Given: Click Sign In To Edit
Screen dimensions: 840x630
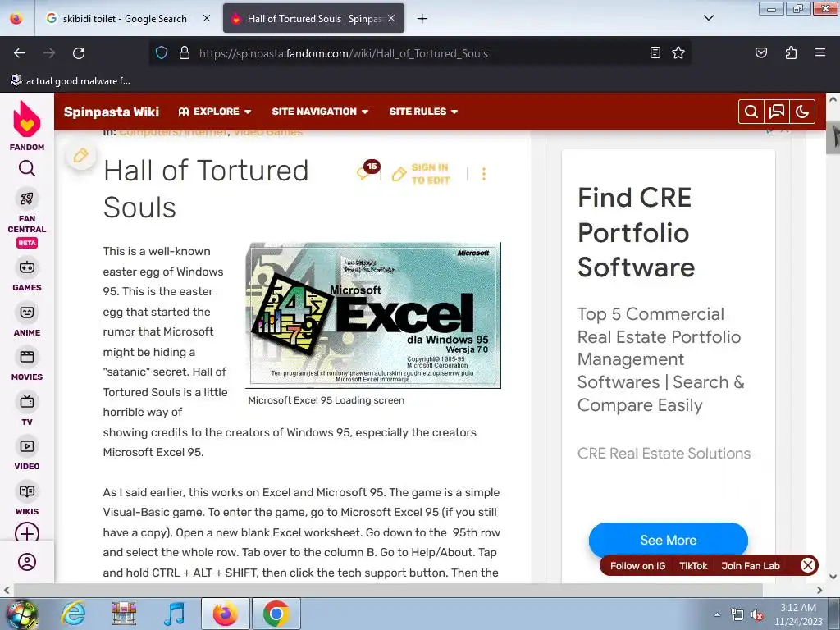Looking at the screenshot, I should 421,174.
